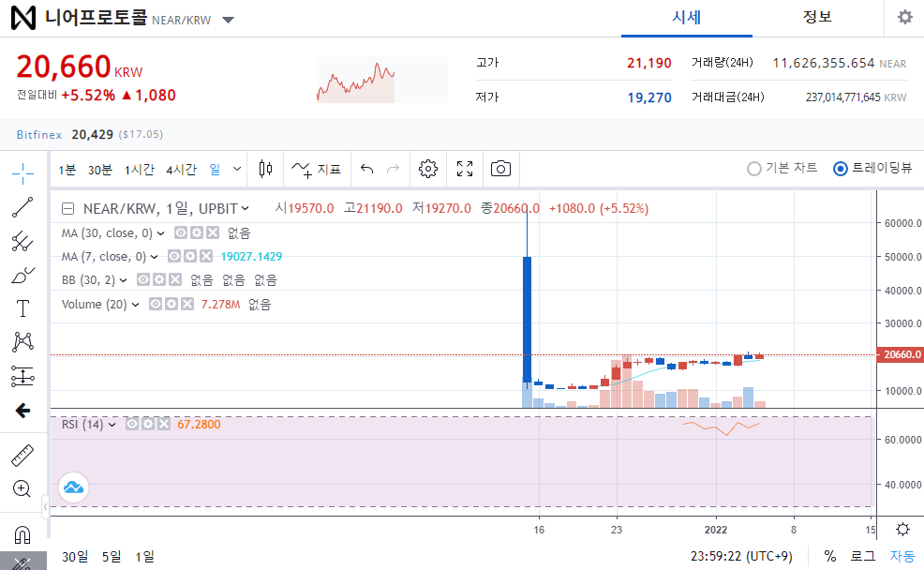Open chart settings gear in toolbar

point(428,169)
